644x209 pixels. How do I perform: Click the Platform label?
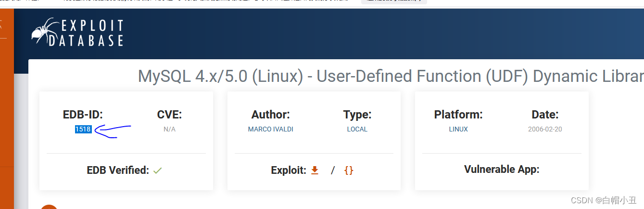[458, 115]
